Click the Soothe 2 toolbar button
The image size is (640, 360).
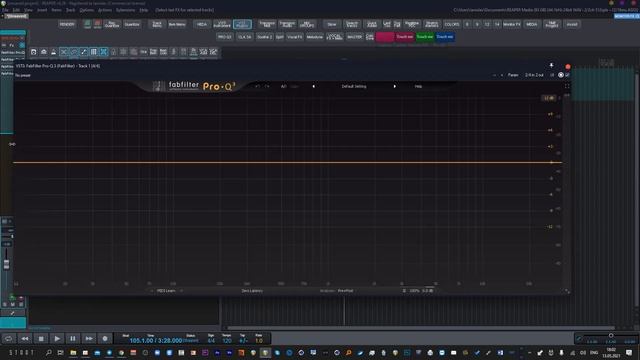pos(264,37)
